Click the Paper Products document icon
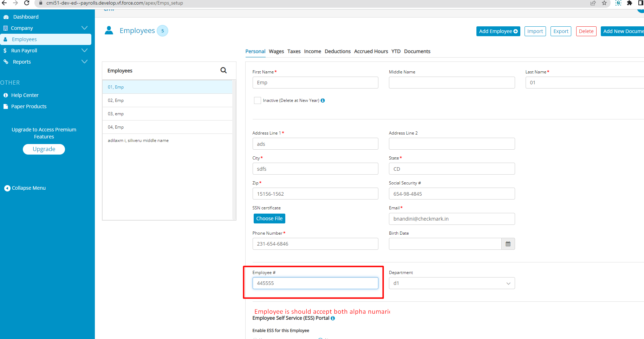This screenshot has width=644, height=339. [6, 106]
